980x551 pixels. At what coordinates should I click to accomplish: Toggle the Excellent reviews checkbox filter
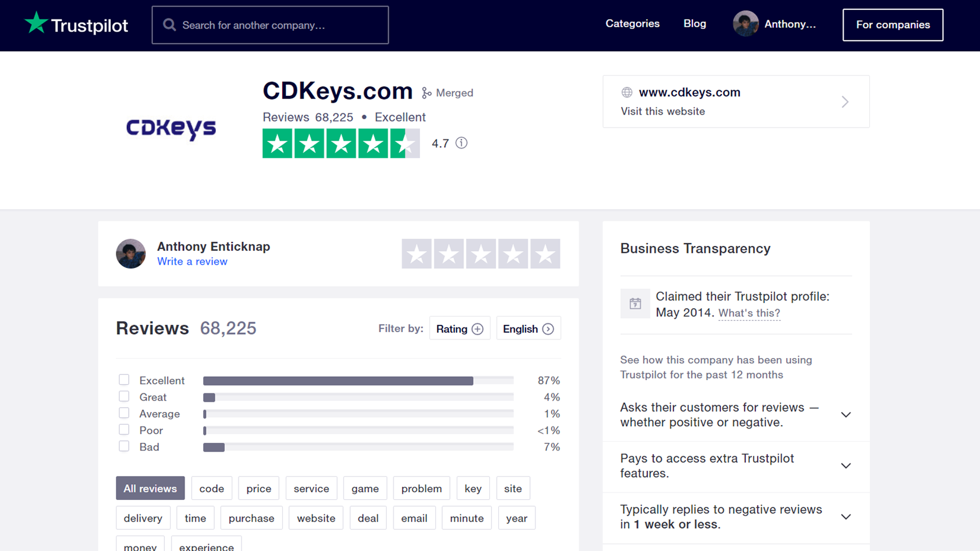(124, 380)
